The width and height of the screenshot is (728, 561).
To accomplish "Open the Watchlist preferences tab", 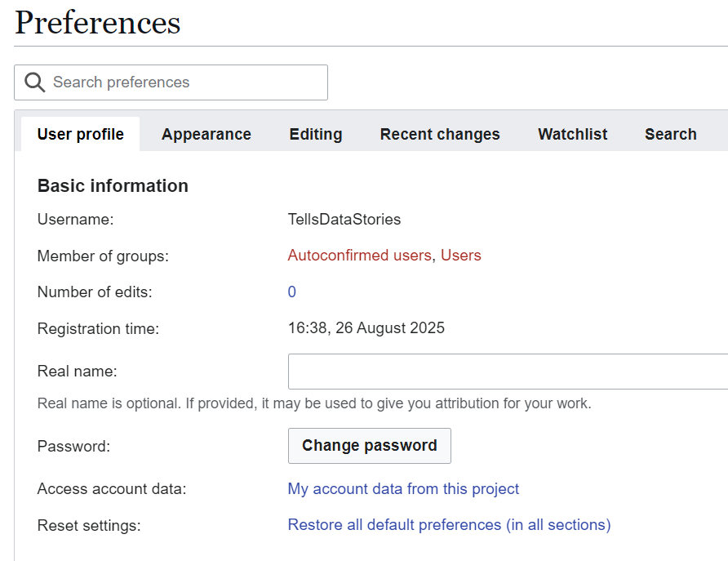I will tap(572, 135).
